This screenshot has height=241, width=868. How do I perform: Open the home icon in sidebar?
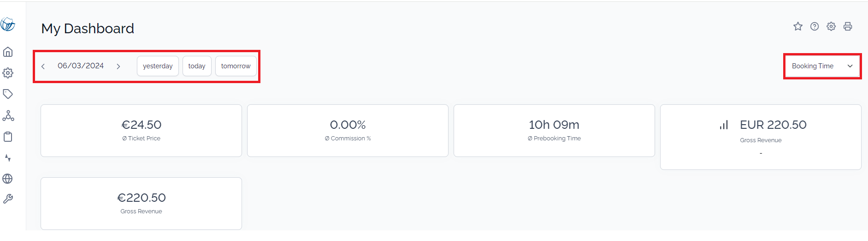click(x=8, y=52)
